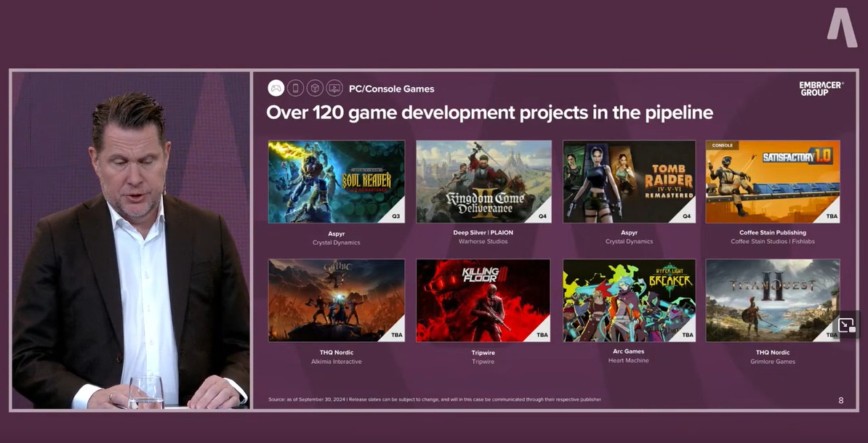The image size is (868, 443).
Task: Click the Q3 badge on Soul Reaver
Action: pos(395,216)
